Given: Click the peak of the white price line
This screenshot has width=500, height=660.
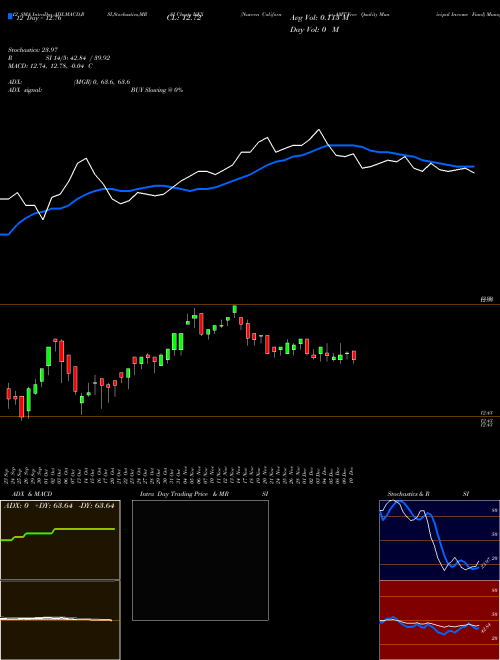Looking at the screenshot, I should coord(319,130).
